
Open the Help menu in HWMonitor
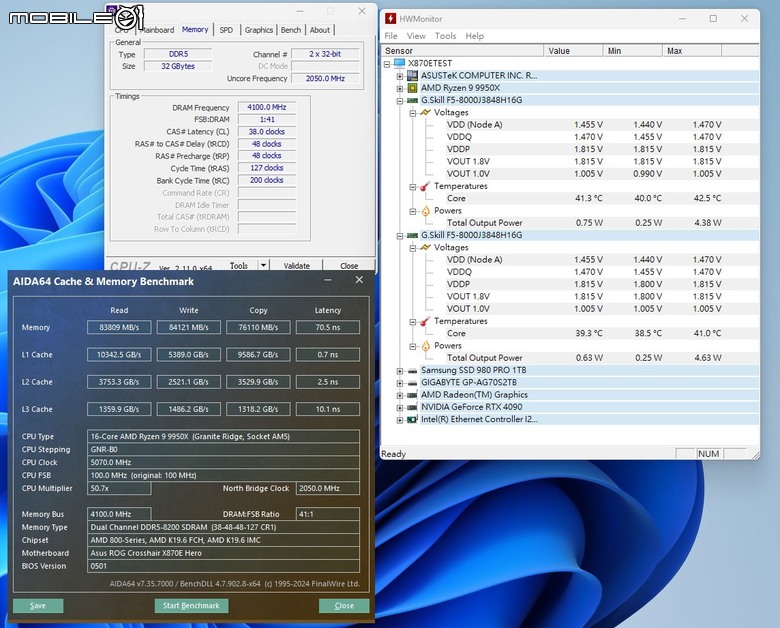tap(475, 36)
